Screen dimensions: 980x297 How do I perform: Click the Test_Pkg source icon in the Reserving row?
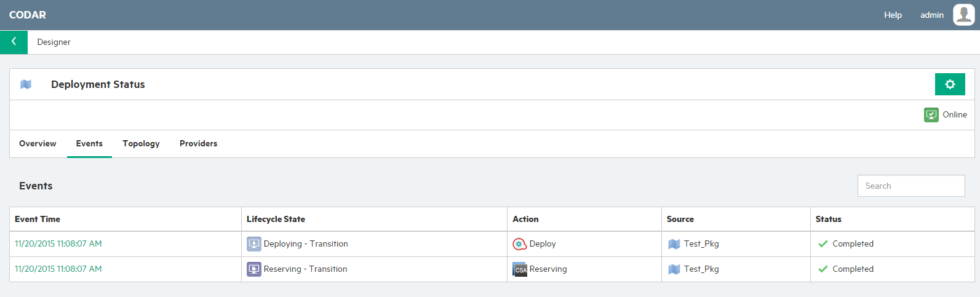coord(674,269)
